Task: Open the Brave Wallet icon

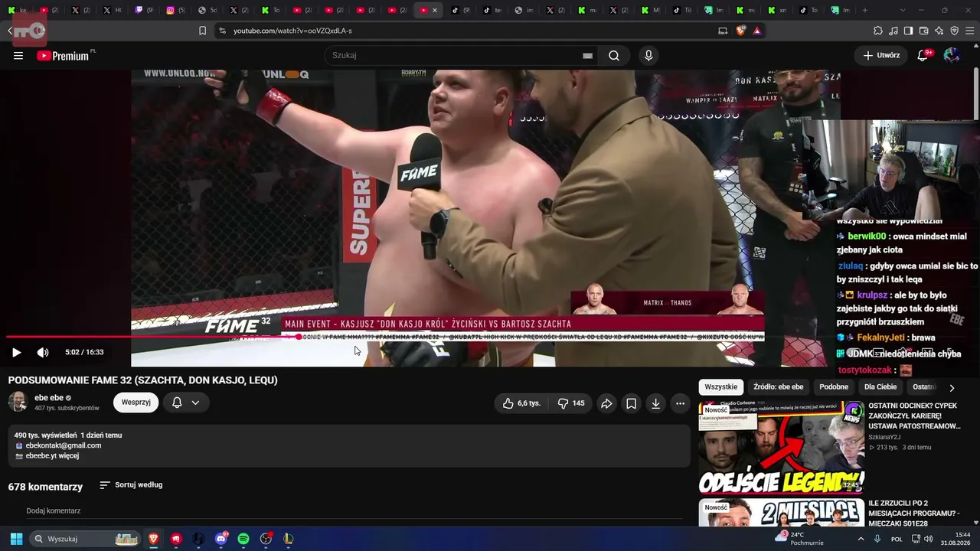Action: click(x=923, y=31)
